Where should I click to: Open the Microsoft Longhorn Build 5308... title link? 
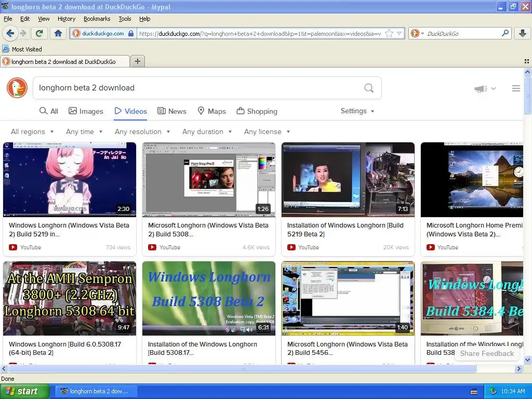pos(208,230)
